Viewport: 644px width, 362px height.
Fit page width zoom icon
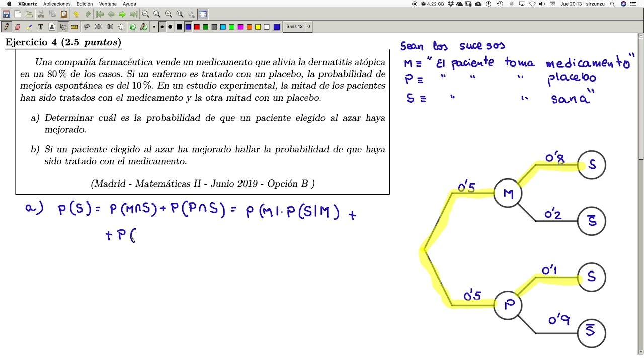(157, 14)
